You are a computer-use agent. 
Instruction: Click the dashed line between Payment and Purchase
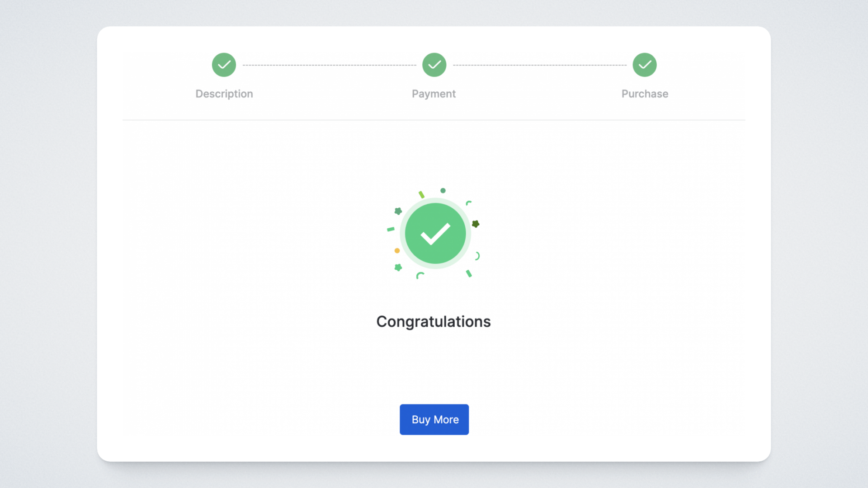539,65
